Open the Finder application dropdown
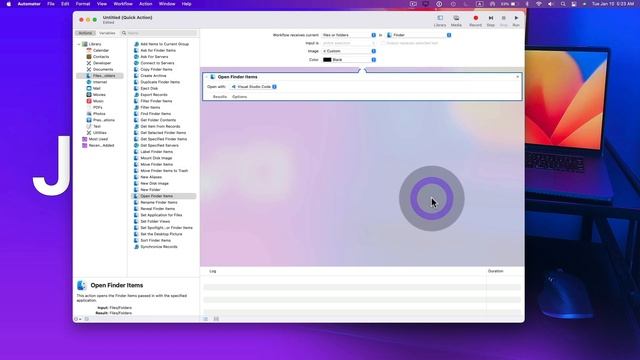The width and height of the screenshot is (640, 360). tap(419, 35)
